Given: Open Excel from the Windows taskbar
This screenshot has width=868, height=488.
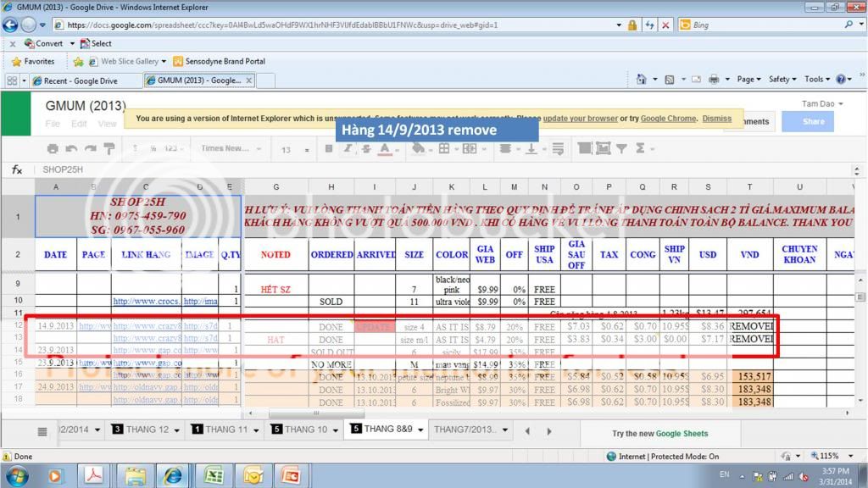Looking at the screenshot, I should (214, 475).
